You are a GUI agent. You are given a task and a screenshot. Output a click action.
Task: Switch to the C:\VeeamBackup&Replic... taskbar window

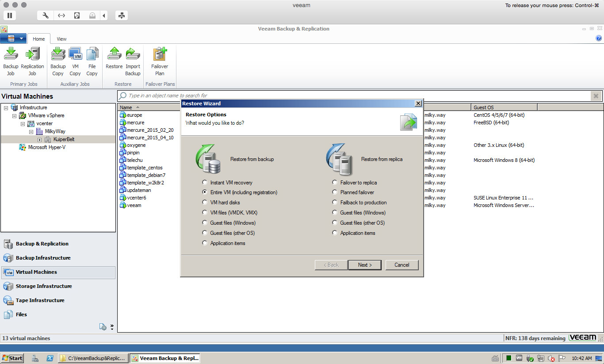tap(93, 358)
